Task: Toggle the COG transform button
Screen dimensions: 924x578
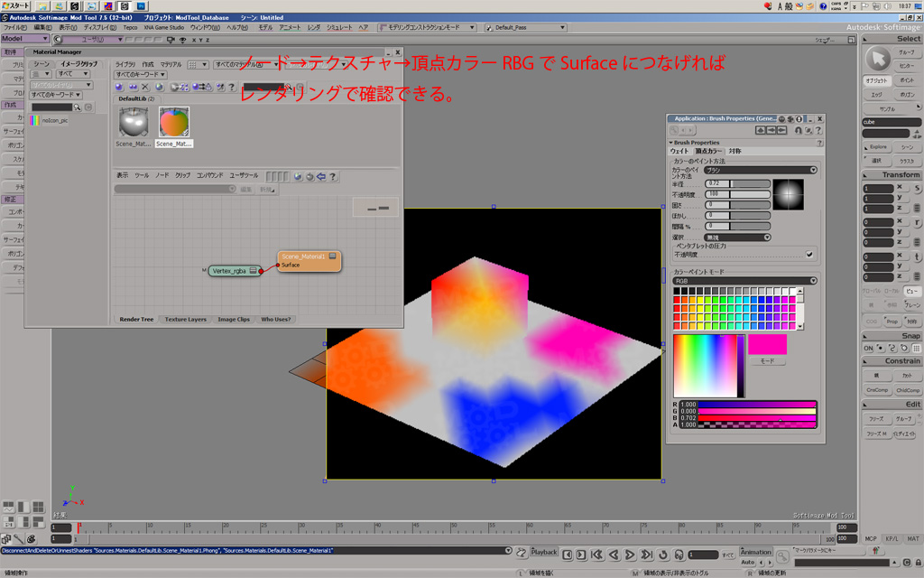Action: tap(872, 322)
